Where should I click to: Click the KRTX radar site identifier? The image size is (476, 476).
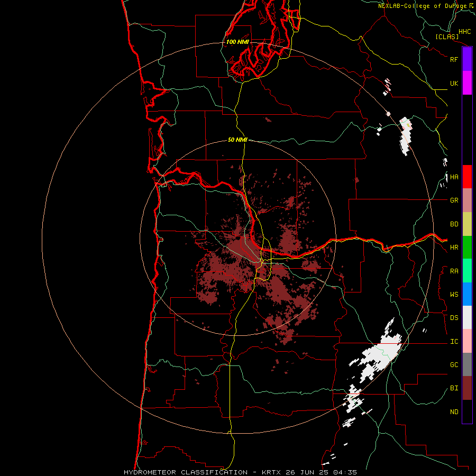pyautogui.click(x=272, y=472)
